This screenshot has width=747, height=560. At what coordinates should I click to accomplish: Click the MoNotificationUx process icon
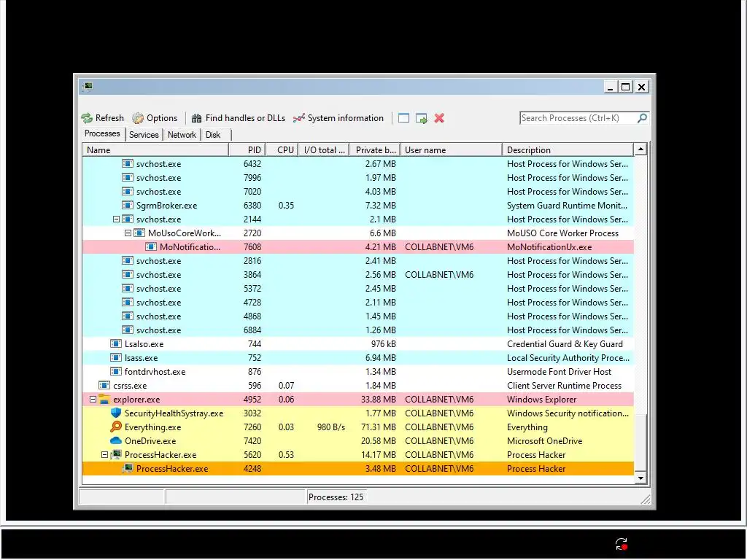coord(150,246)
